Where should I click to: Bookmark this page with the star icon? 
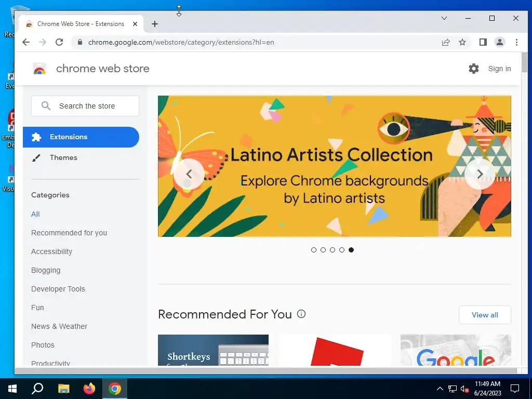462,42
